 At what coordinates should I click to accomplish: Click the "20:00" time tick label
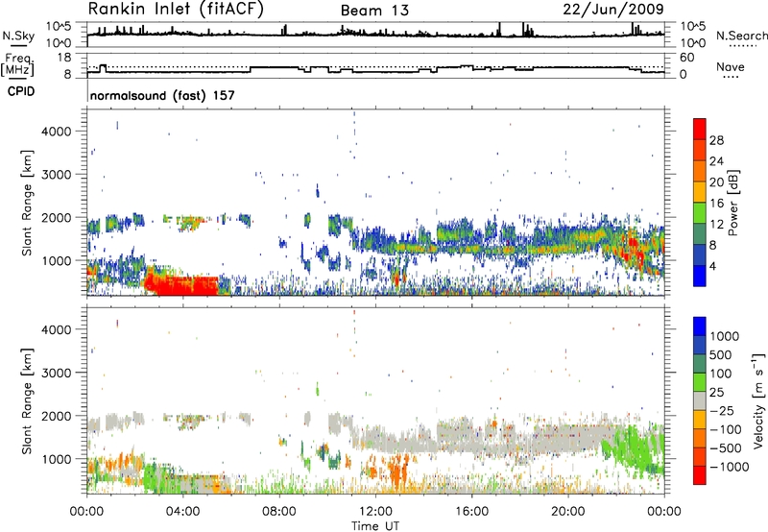click(567, 512)
